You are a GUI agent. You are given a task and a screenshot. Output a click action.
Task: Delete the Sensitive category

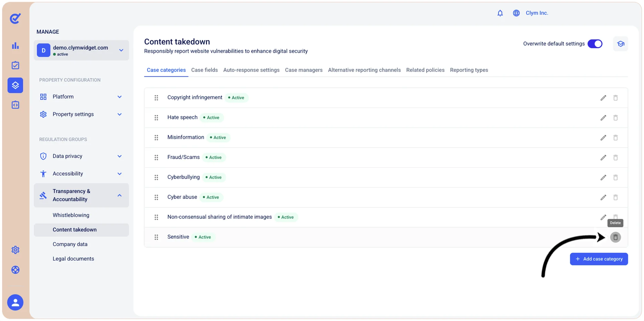[615, 237]
